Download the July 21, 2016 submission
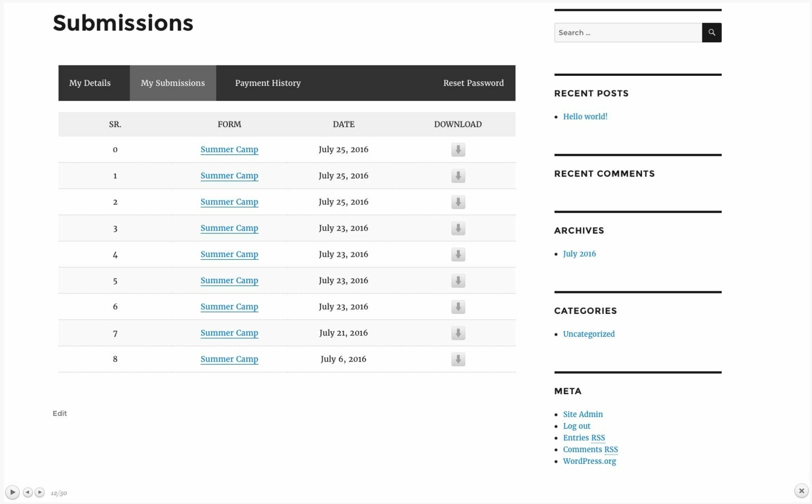The image size is (812, 504). (458, 333)
